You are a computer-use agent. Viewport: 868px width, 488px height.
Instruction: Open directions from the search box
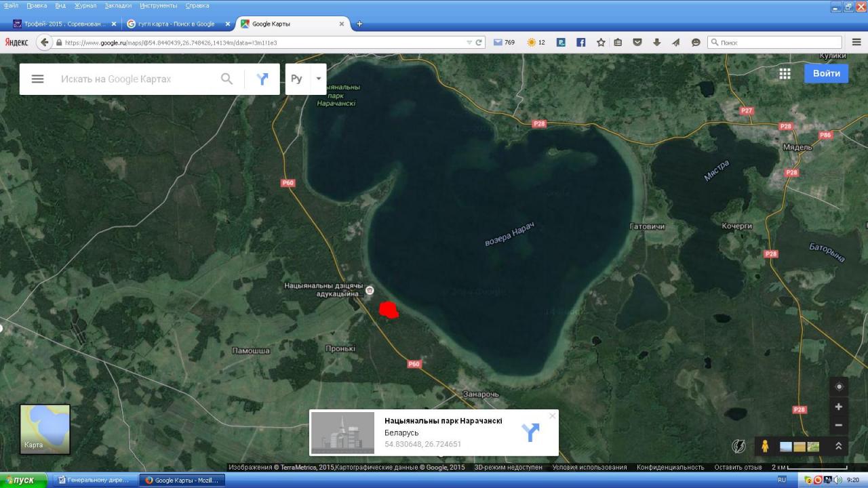[x=262, y=79]
